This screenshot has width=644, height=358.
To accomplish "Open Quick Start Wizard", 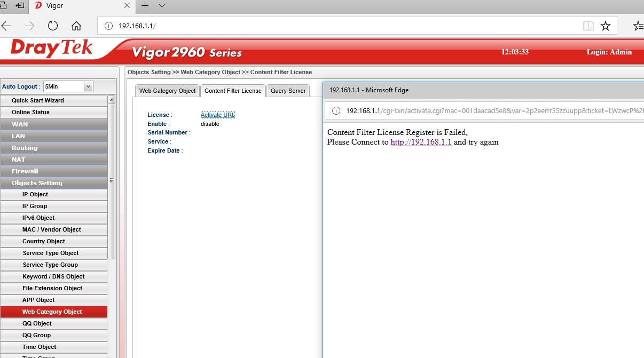I will [53, 100].
